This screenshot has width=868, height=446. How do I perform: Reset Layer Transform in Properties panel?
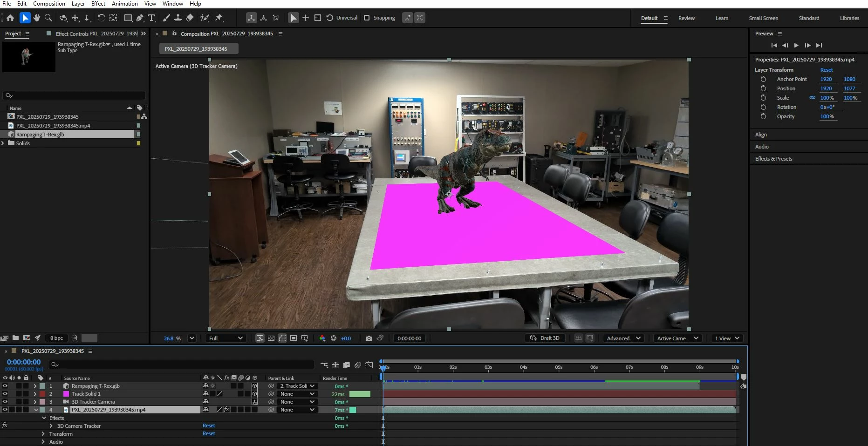(x=827, y=70)
